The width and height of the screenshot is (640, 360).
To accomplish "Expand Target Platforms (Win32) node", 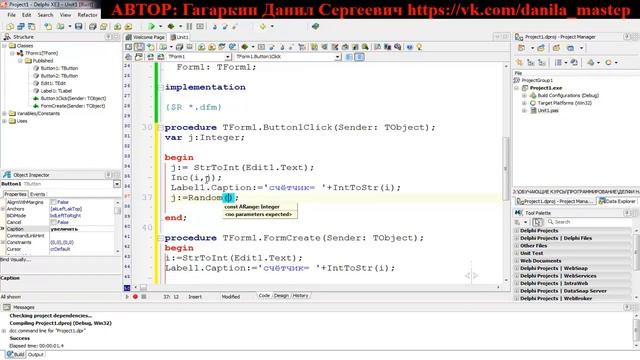I will click(x=524, y=103).
